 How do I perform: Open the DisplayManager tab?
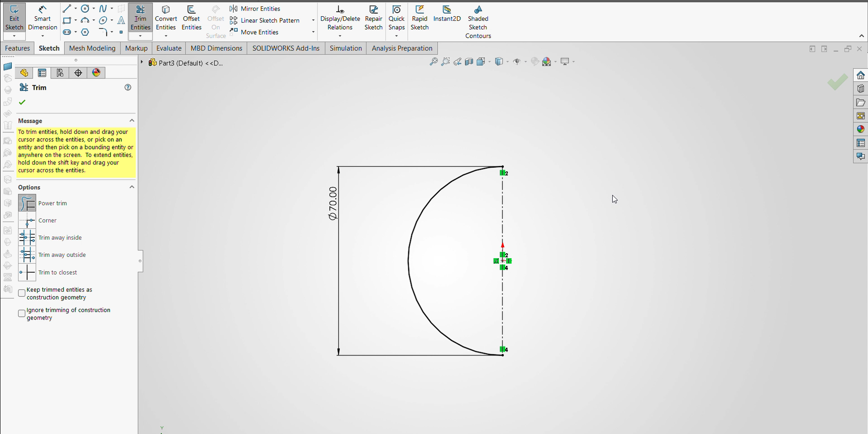click(96, 73)
